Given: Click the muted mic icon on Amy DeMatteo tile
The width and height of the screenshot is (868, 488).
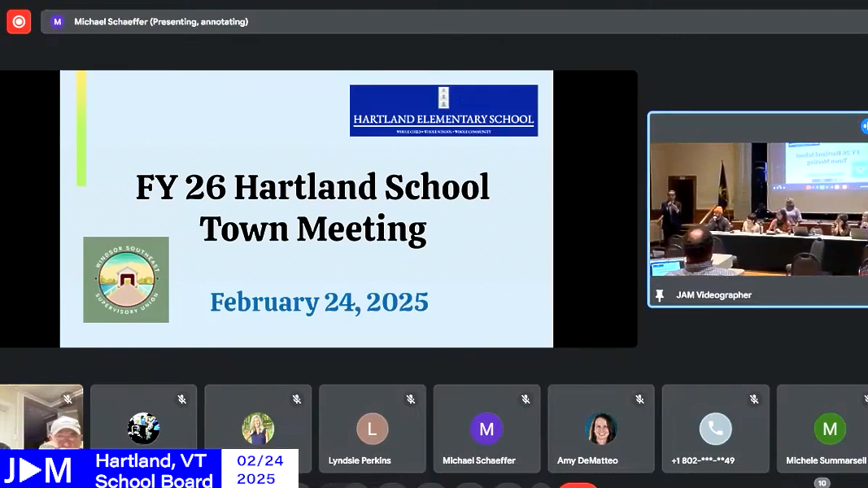Looking at the screenshot, I should 639,399.
